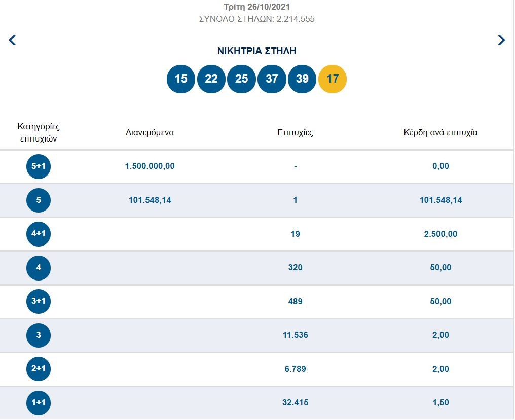This screenshot has width=515, height=420.
Task: Click the draw date Τρίτη 26/10/2021
Action: pyautogui.click(x=257, y=7)
